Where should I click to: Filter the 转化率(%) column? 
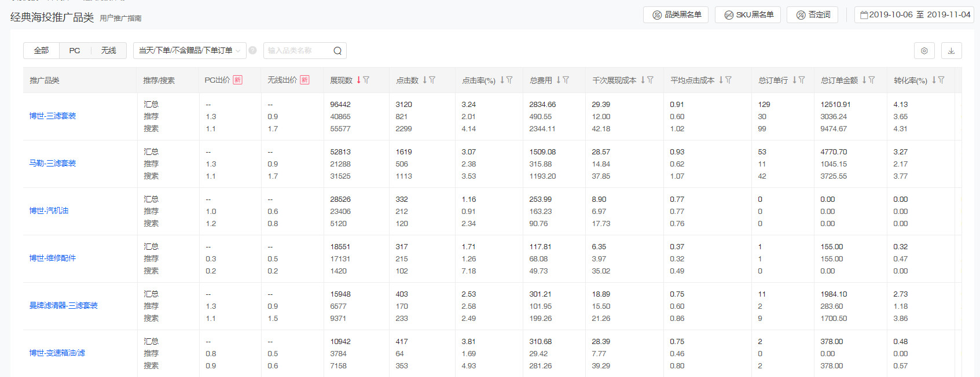click(941, 80)
